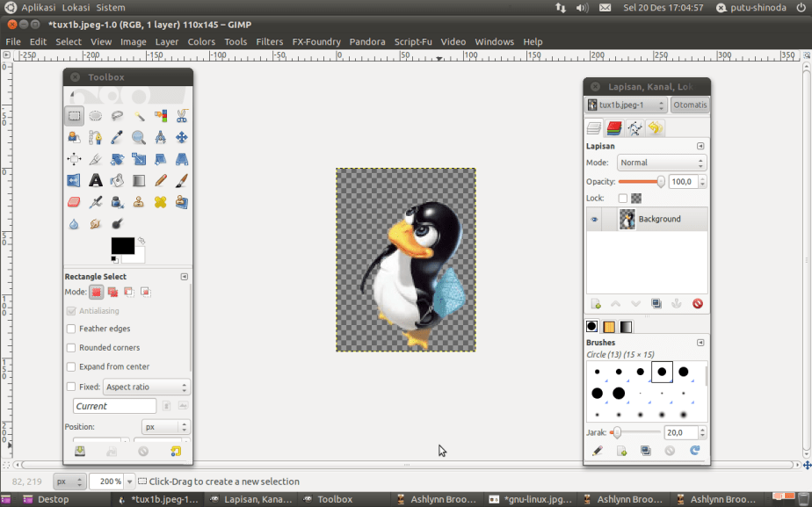This screenshot has width=812, height=507.
Task: Open the putu-shinoda user menu
Action: click(x=752, y=8)
